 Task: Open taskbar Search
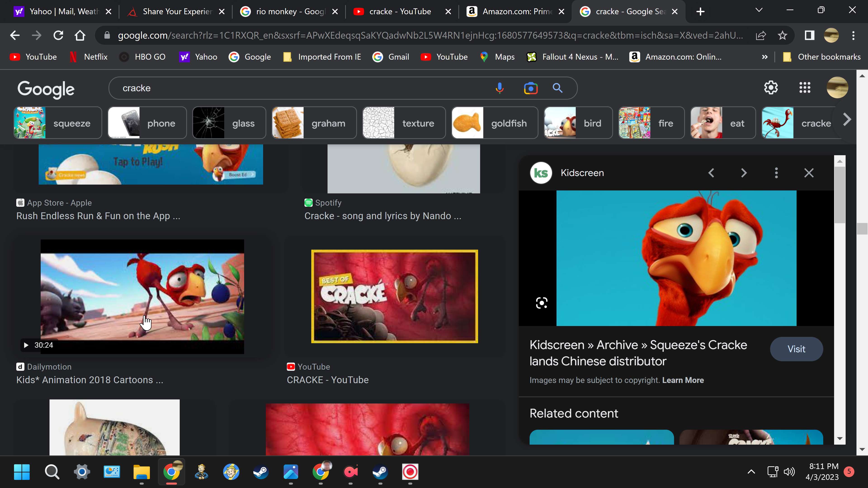click(52, 472)
